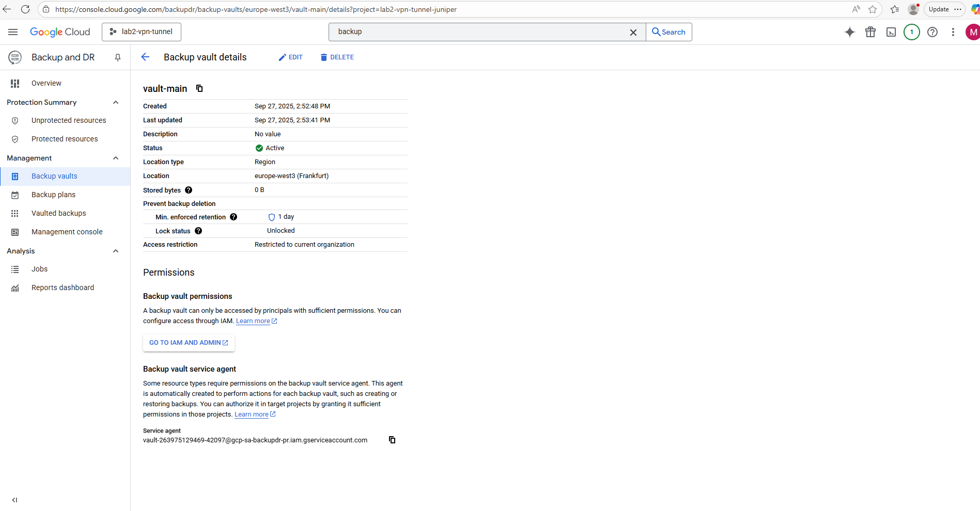Open notifications badge showing 1
Screen dimensions: 980x511
click(x=912, y=32)
